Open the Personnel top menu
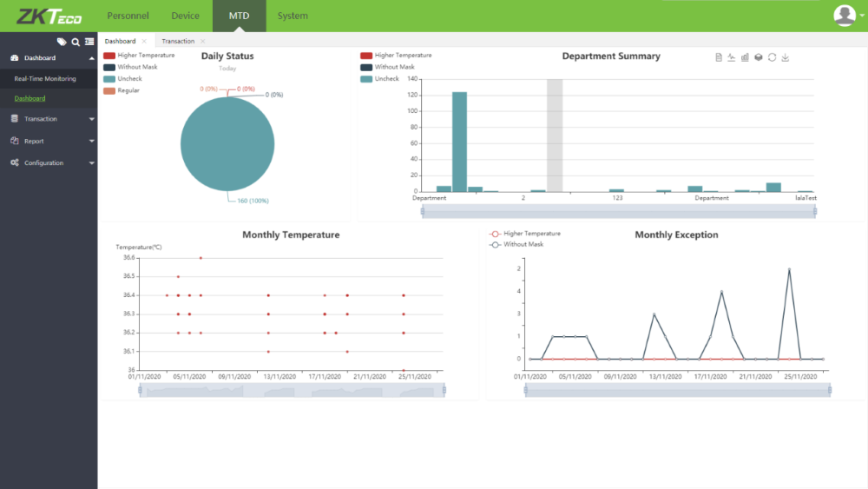 (x=128, y=16)
